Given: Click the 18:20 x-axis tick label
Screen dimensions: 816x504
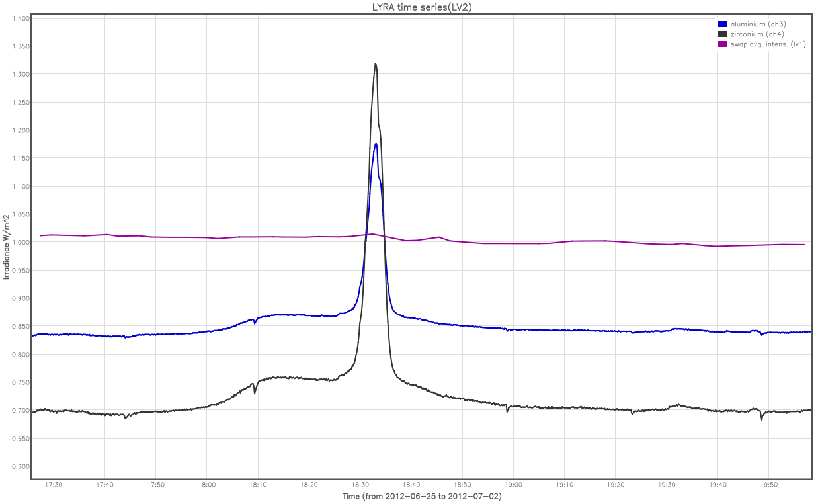Looking at the screenshot, I should 309,485.
